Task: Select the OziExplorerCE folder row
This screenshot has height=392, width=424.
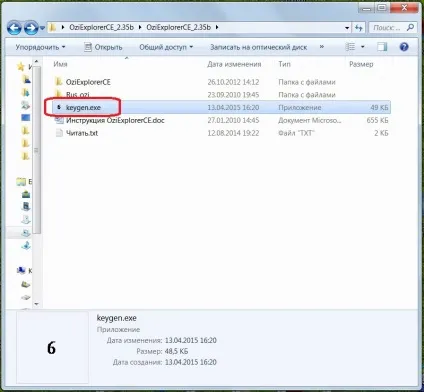Action: 221,82
